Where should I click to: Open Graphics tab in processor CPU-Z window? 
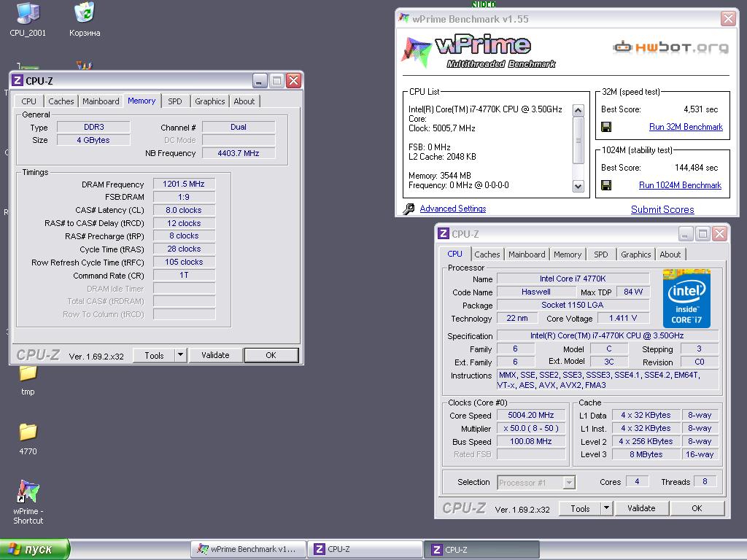(635, 254)
